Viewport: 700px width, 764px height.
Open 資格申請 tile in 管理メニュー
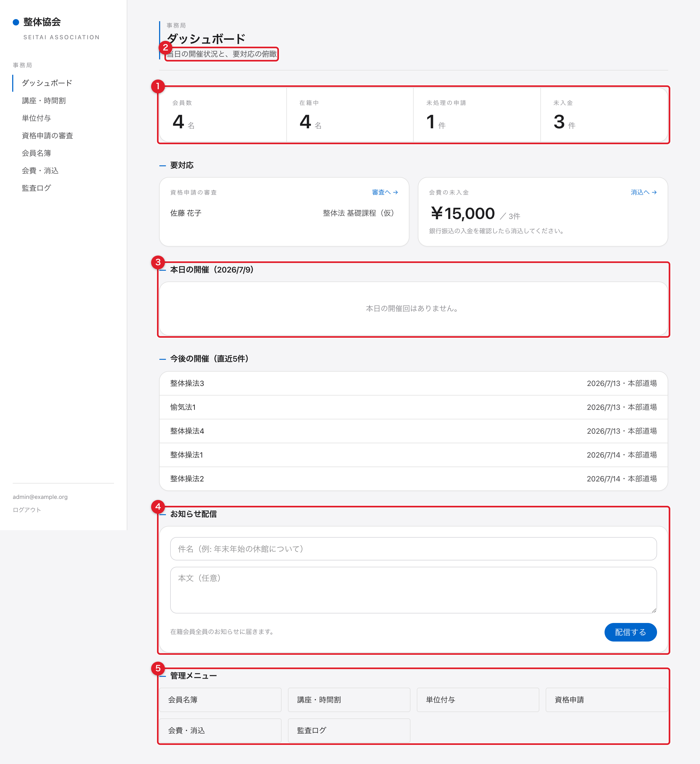click(x=606, y=700)
